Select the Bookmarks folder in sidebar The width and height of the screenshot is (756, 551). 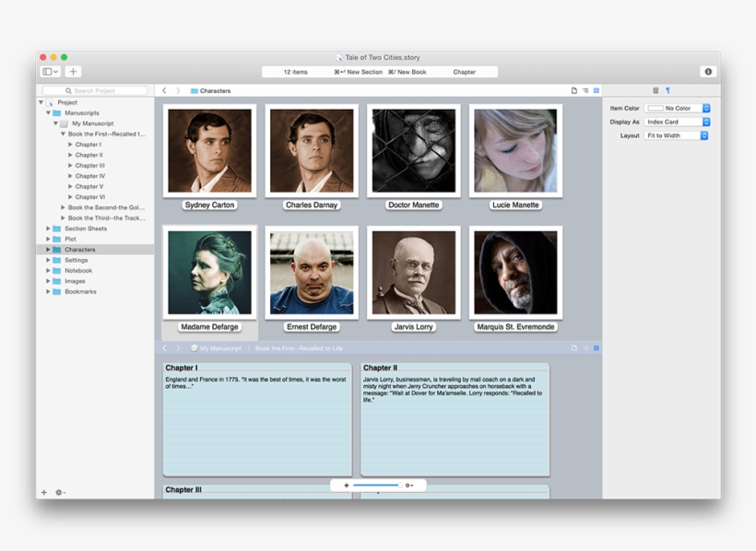[x=80, y=292]
